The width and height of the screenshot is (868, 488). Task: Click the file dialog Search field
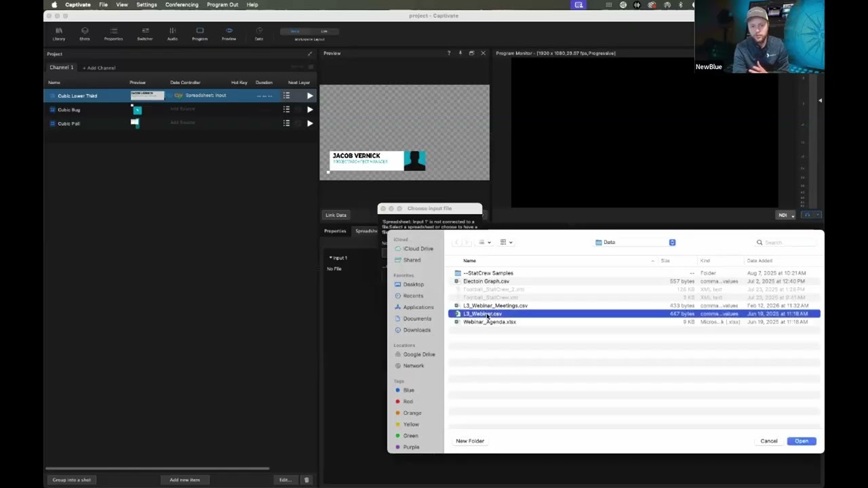[x=787, y=242]
